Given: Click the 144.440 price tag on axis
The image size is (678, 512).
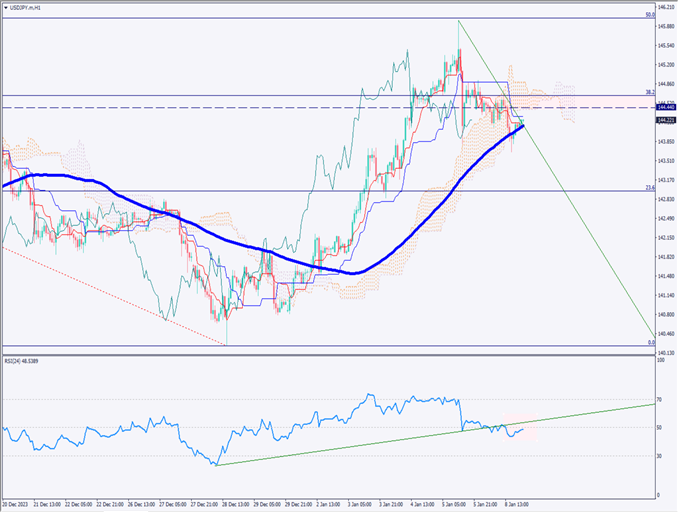Looking at the screenshot, I should click(666, 105).
